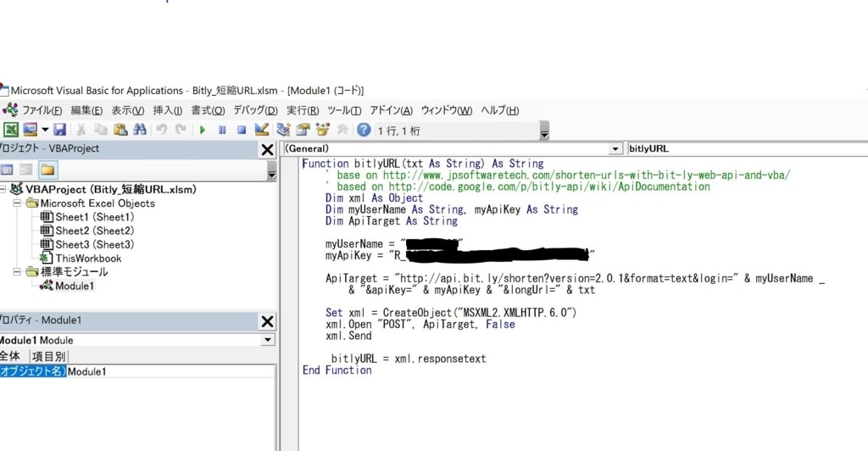The height and width of the screenshot is (451, 868).
Task: Open Properties Window toolbar icon
Action: [303, 130]
